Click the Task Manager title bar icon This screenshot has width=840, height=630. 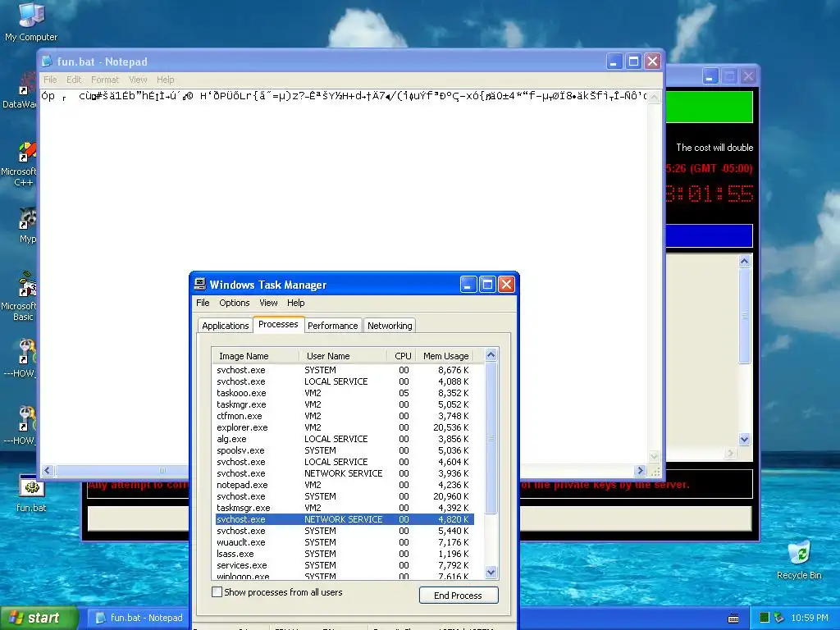(x=200, y=284)
